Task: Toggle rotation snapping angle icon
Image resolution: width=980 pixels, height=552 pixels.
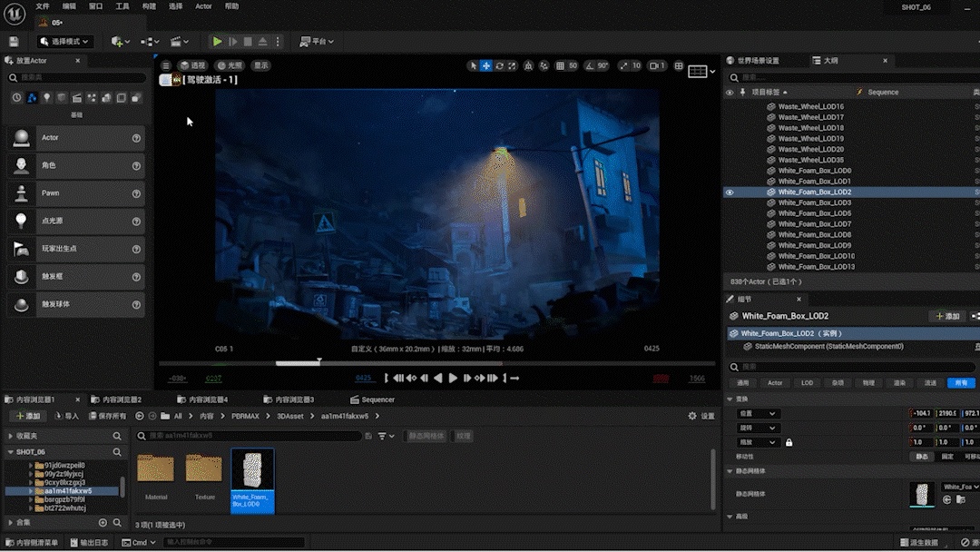Action: pos(590,65)
